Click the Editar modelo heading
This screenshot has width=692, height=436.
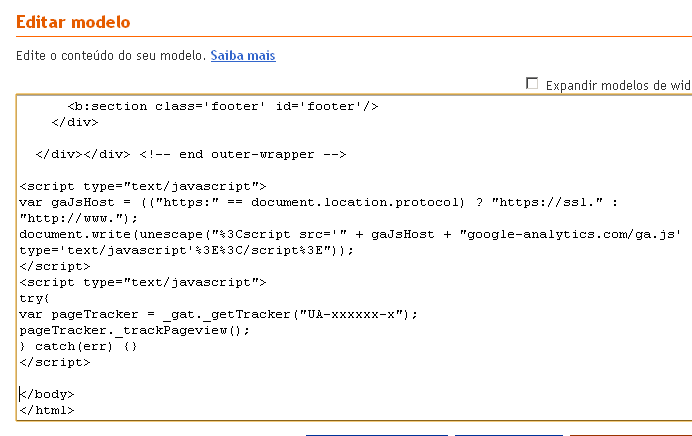(73, 22)
